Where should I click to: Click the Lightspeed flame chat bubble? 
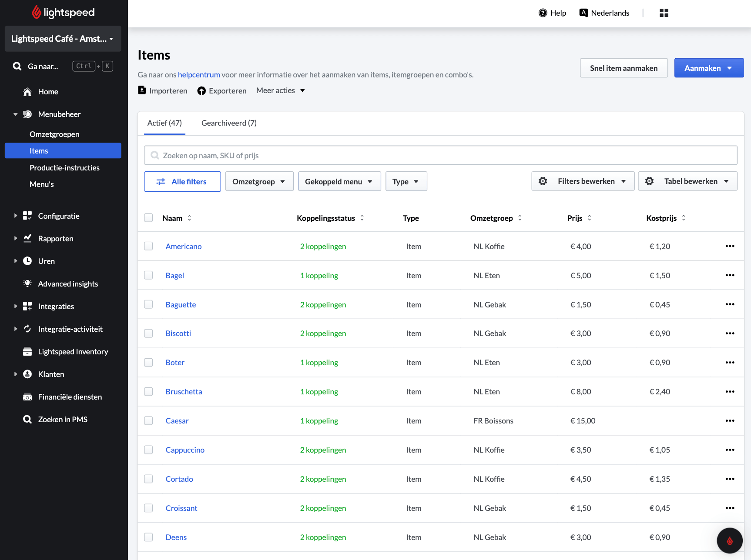(730, 540)
